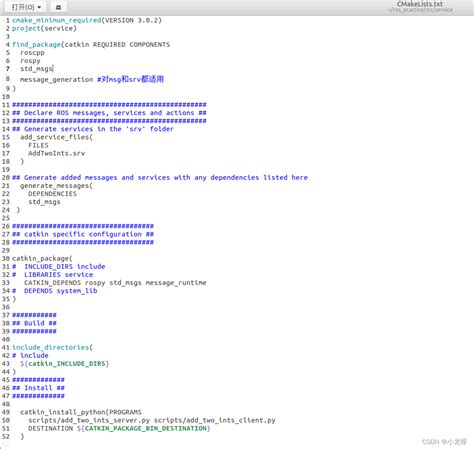Screen dimensions: 474x449
Task: Click find_package keyword on line 4
Action: click(x=36, y=45)
